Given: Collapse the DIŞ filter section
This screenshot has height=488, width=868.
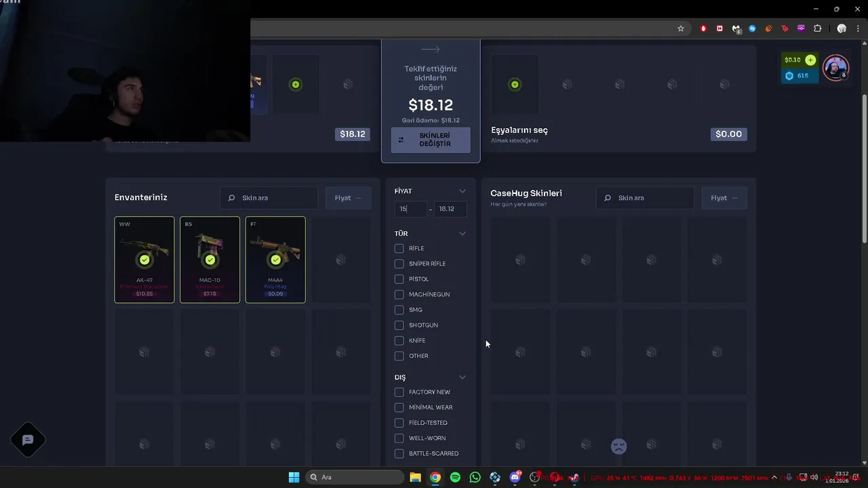Looking at the screenshot, I should (462, 377).
